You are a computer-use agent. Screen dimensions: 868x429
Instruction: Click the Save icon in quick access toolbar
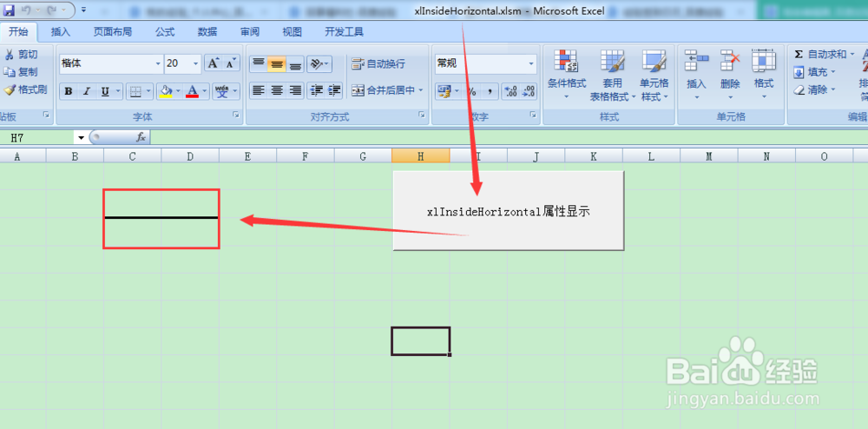pyautogui.click(x=10, y=10)
